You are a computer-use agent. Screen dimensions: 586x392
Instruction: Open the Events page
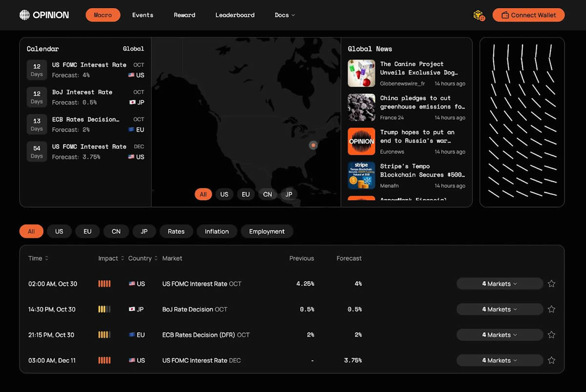[x=143, y=15]
